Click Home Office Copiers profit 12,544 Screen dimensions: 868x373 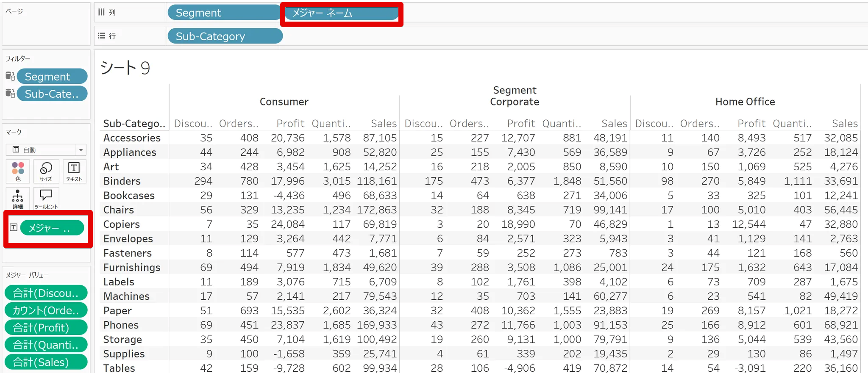tap(749, 224)
